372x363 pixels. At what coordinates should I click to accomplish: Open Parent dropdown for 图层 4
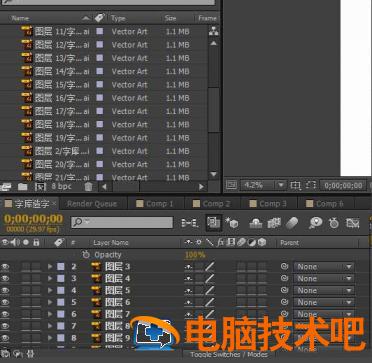coord(323,278)
